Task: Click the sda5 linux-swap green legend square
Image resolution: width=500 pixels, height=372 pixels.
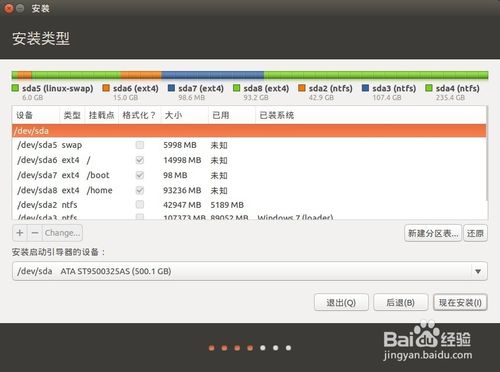Action: point(15,88)
